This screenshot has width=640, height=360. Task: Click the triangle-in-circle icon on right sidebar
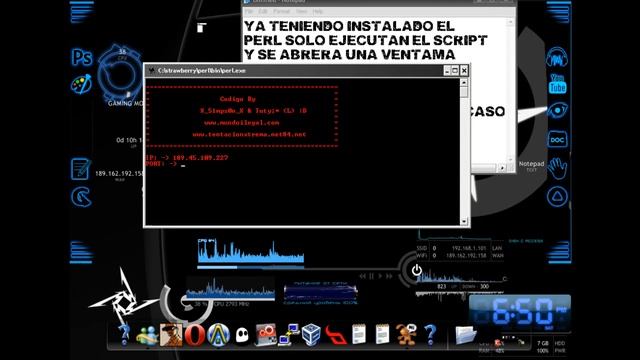(x=557, y=196)
